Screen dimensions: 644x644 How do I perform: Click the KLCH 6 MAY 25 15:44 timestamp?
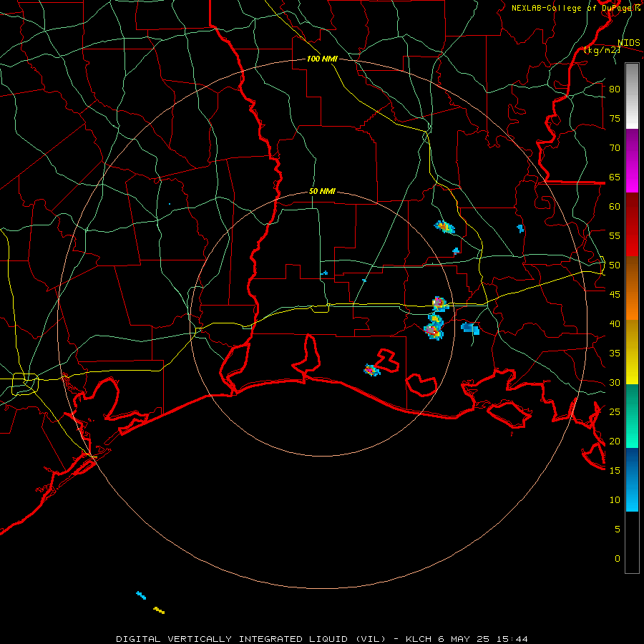click(467, 639)
